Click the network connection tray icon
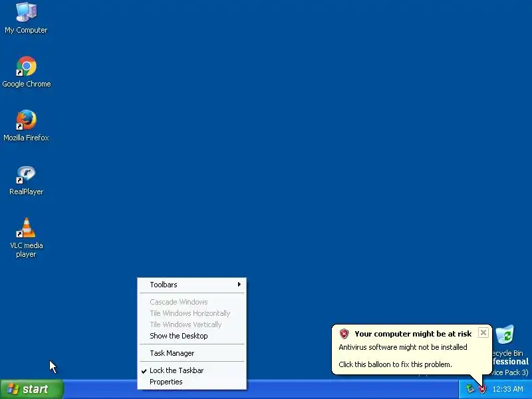This screenshot has height=399, width=532. coord(470,389)
